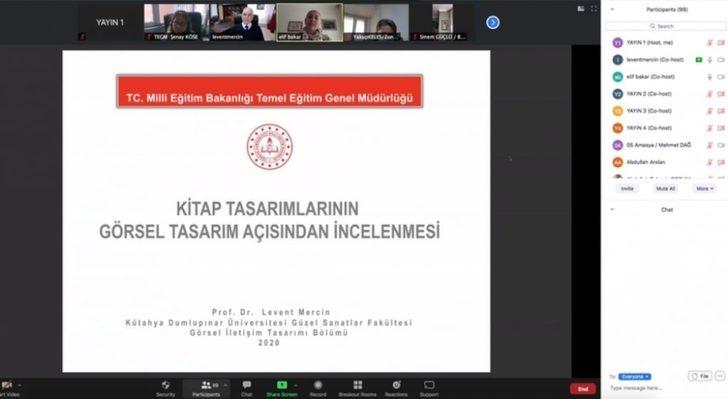Toggle camera icon for YAYIN 3 (Co-host)
The image size is (728, 399).
click(x=721, y=111)
